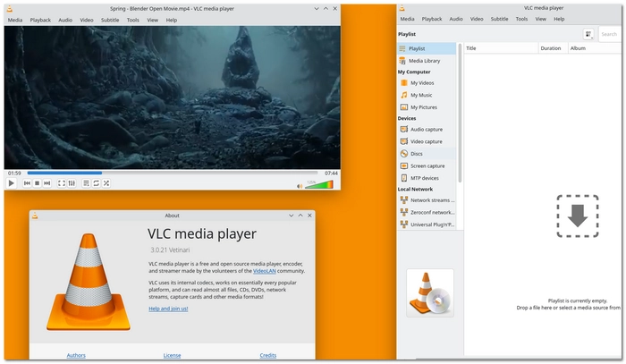
Task: Click the sidebar vertical scrollbar
Action: click(460, 114)
